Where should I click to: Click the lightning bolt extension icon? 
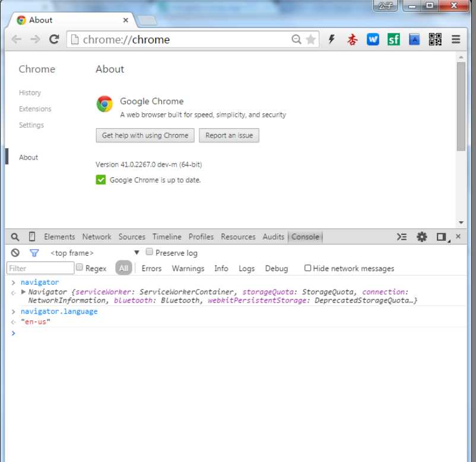tap(332, 39)
